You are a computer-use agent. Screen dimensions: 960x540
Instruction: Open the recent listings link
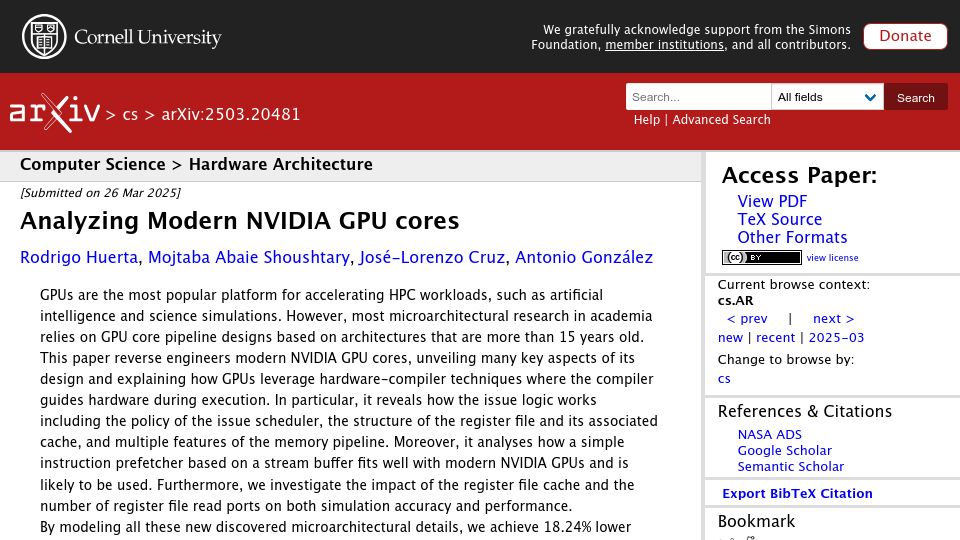point(775,338)
